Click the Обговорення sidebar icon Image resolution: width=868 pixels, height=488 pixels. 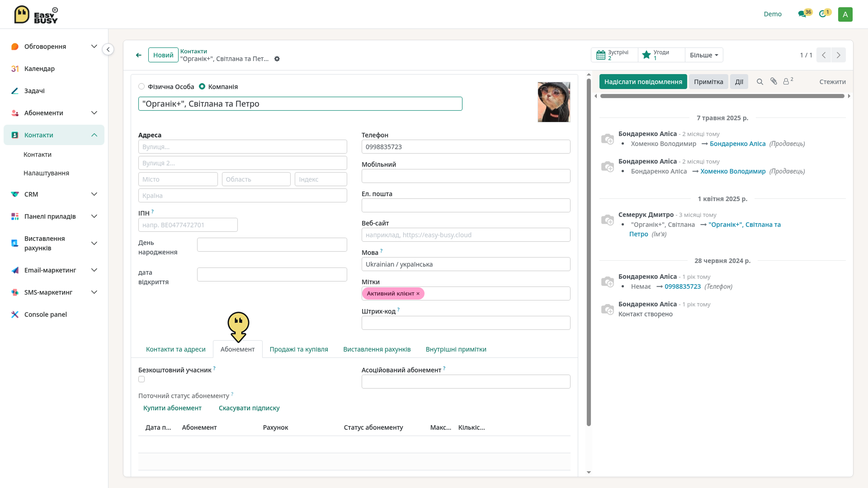click(x=15, y=47)
